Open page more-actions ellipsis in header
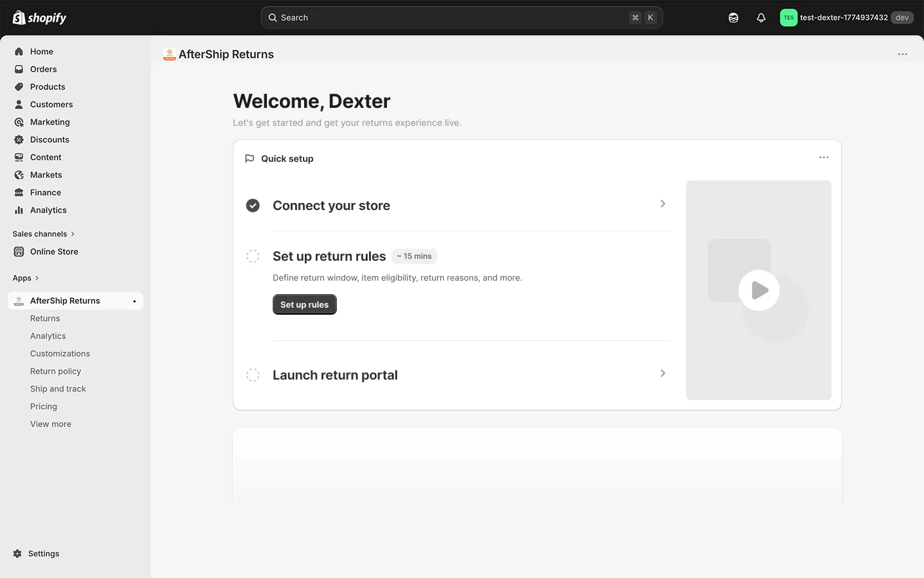 point(903,55)
